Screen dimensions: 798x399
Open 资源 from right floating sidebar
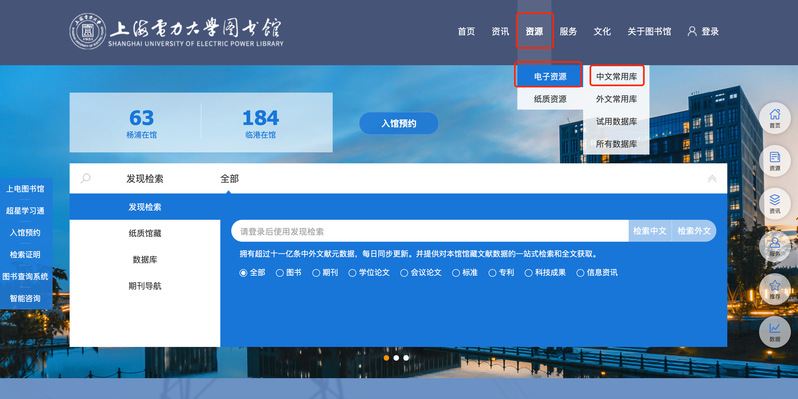(x=775, y=161)
